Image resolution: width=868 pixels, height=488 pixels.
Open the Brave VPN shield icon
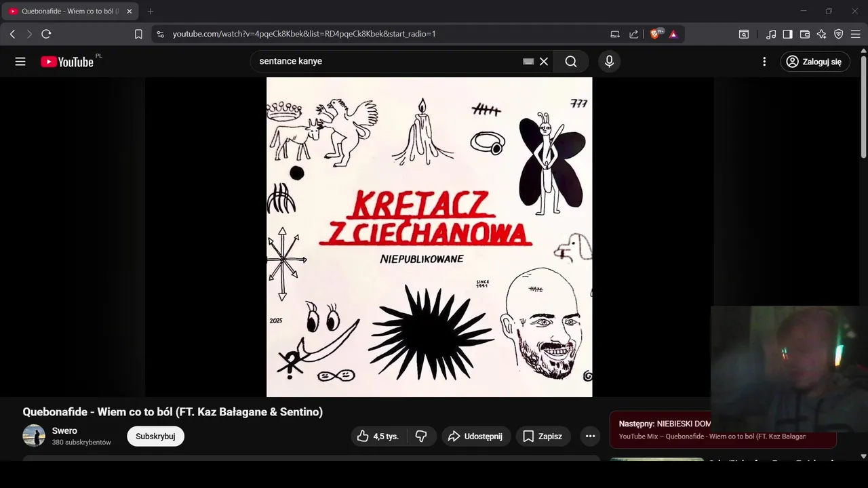[839, 34]
